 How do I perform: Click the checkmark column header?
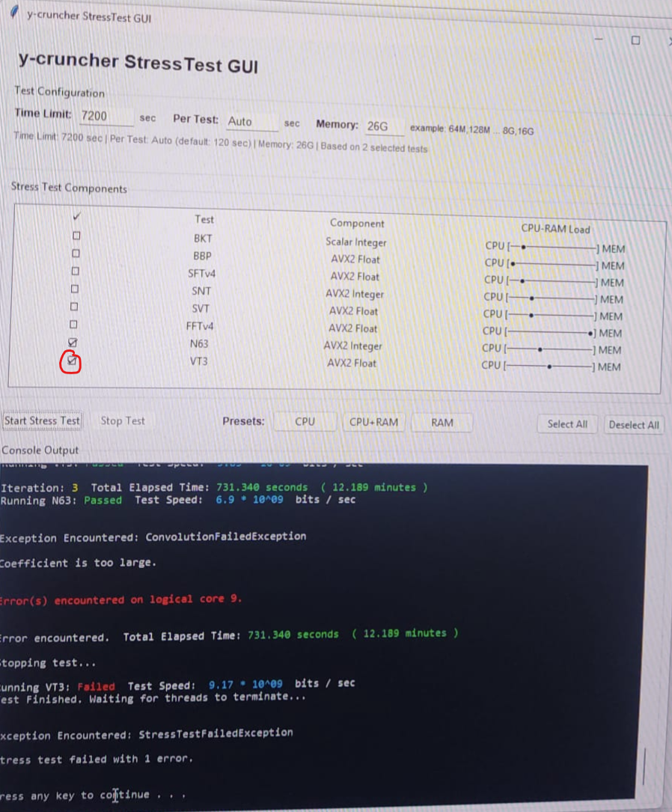click(76, 216)
